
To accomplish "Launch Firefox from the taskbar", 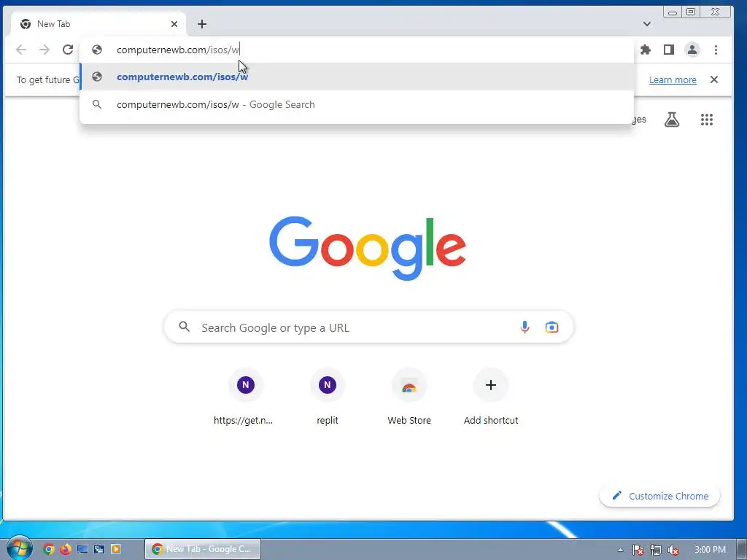I will point(65,549).
